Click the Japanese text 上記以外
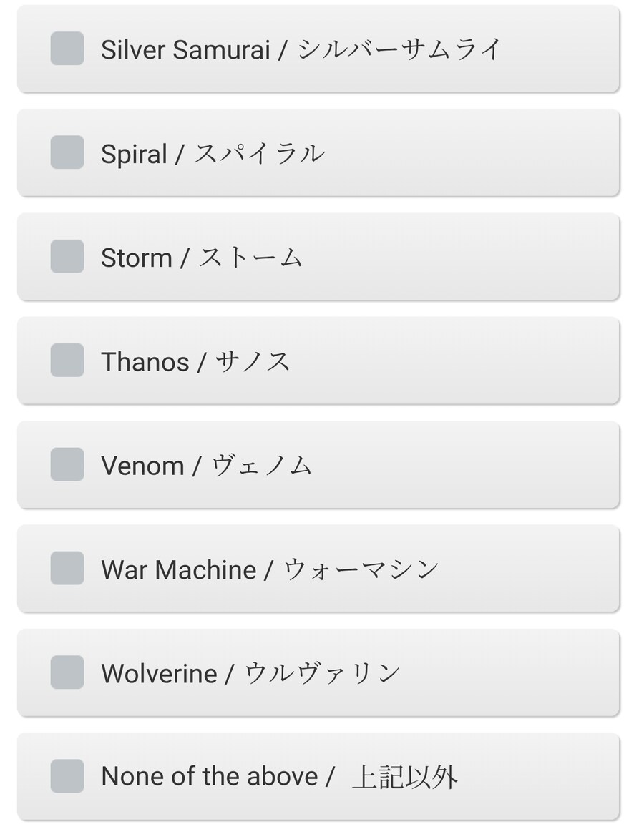Viewport: 644px width, 837px height. tap(405, 778)
